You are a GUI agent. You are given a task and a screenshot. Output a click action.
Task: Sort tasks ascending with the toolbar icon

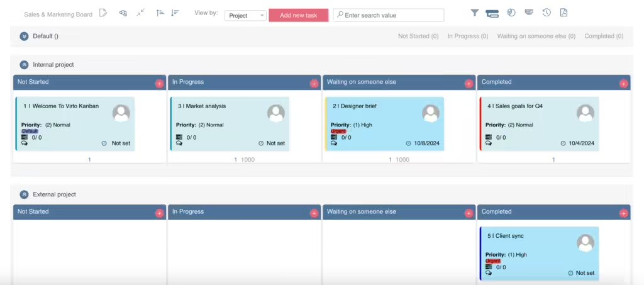160,13
